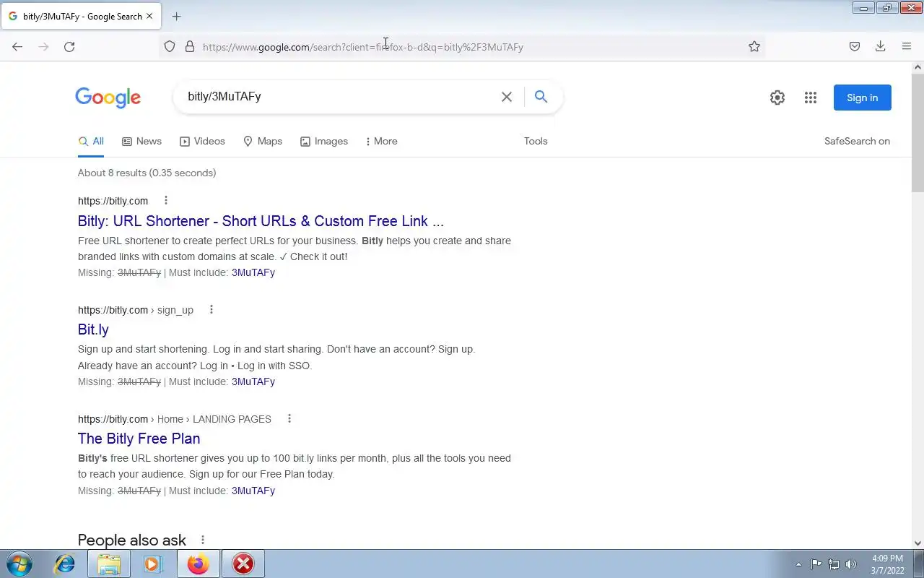Open the Firefox hamburger application menu

(x=907, y=47)
